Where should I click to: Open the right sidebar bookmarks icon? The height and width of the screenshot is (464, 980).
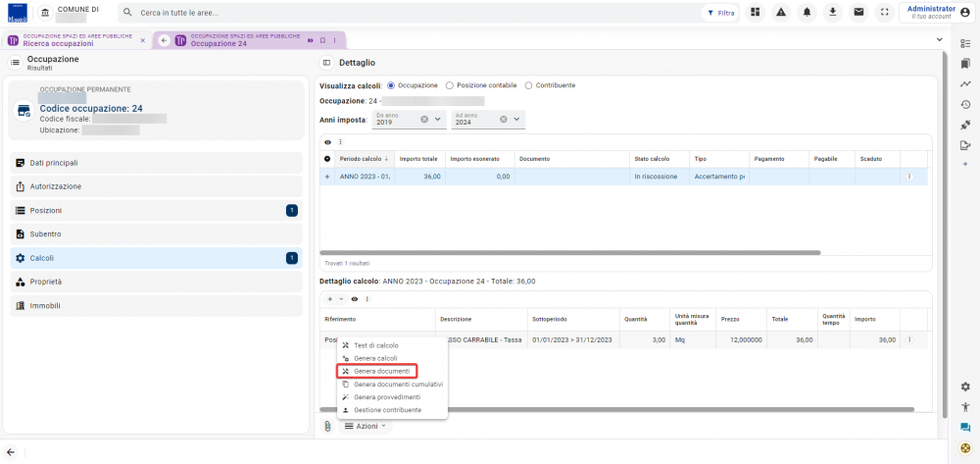pyautogui.click(x=965, y=63)
